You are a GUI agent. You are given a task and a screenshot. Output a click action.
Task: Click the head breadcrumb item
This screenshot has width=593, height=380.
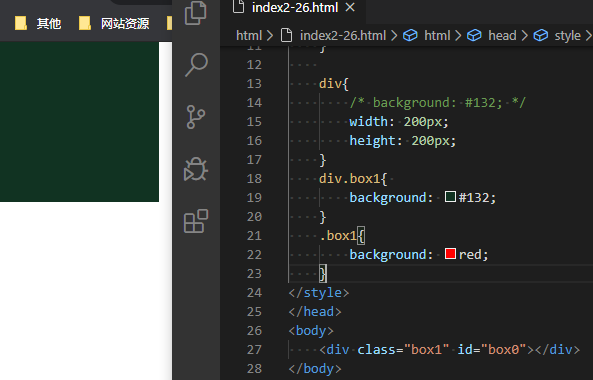pos(502,36)
